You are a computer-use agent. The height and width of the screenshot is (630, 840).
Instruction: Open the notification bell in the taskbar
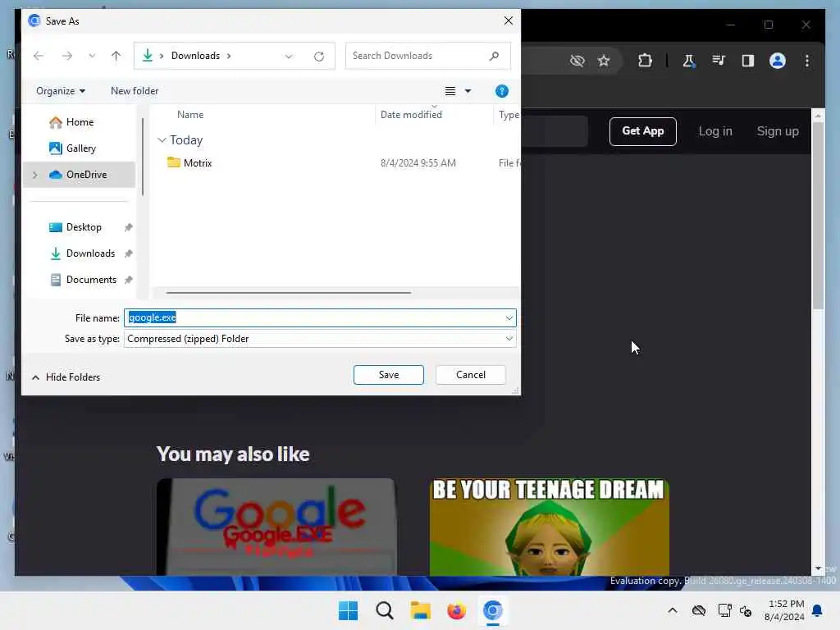[x=818, y=610]
